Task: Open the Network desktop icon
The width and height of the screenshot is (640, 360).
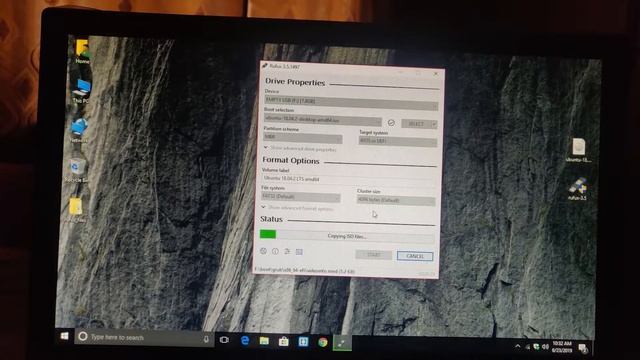Action: (79, 130)
